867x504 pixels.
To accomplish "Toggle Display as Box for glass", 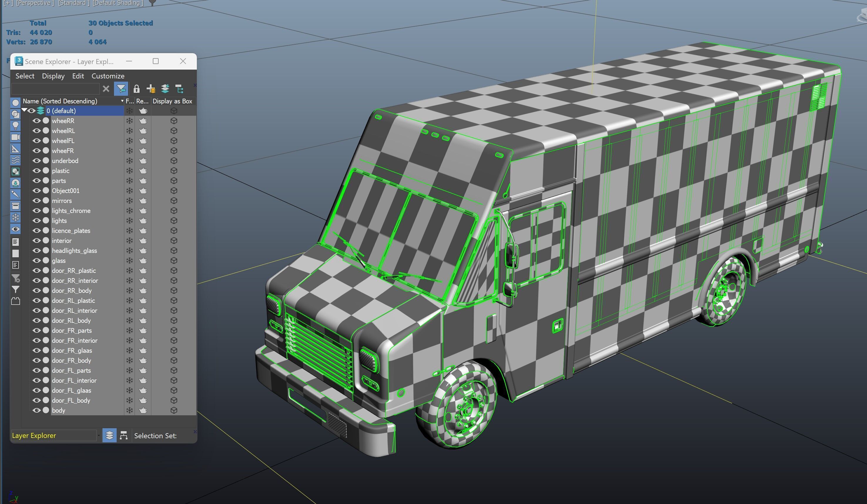I will coord(174,261).
